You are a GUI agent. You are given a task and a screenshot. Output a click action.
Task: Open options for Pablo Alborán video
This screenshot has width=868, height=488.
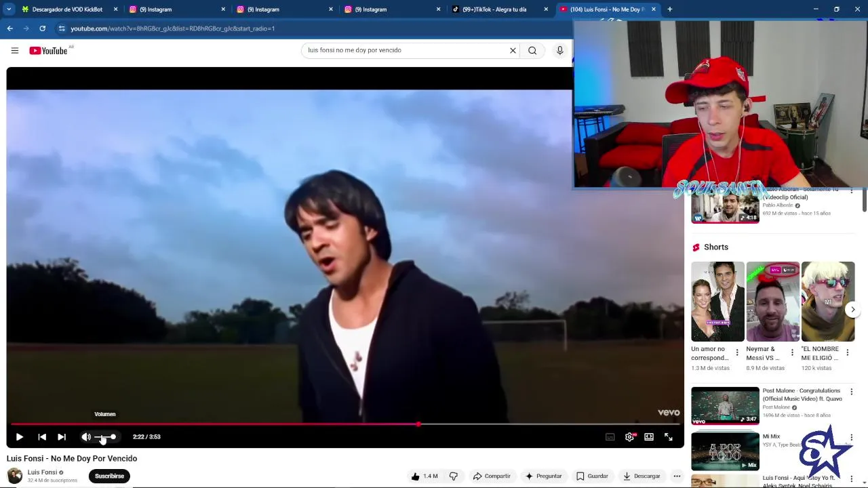[851, 191]
